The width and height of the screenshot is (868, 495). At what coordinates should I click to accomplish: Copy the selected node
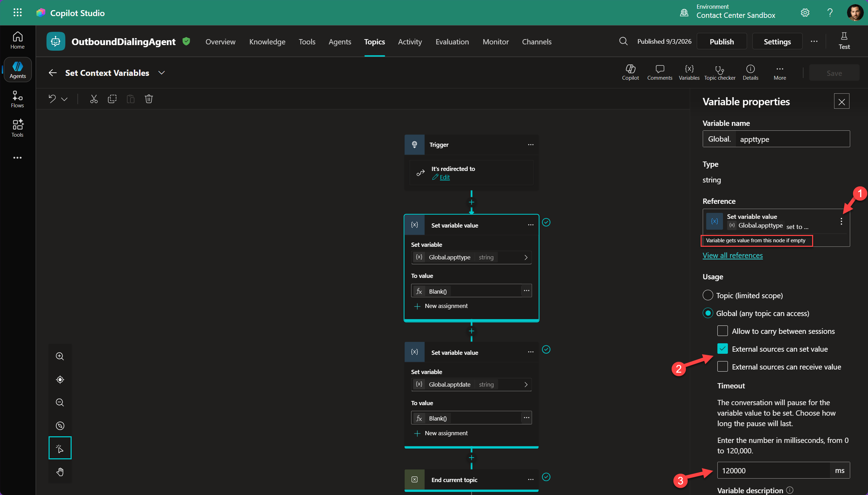[x=112, y=99]
